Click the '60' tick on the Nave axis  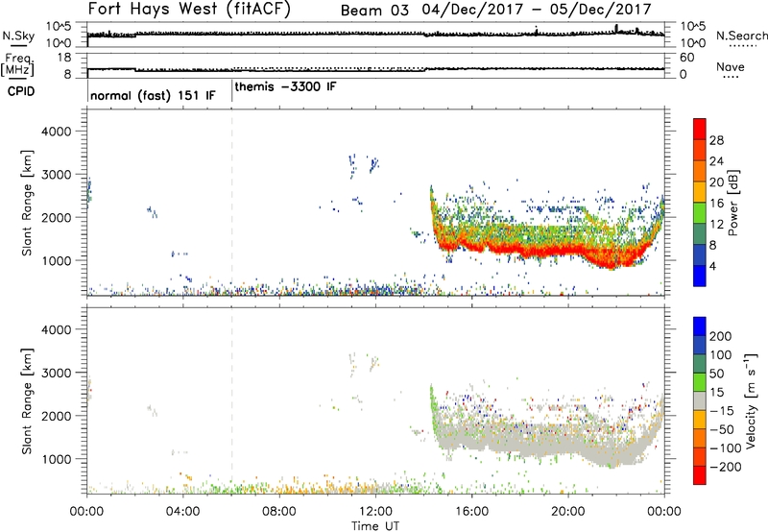[x=687, y=58]
